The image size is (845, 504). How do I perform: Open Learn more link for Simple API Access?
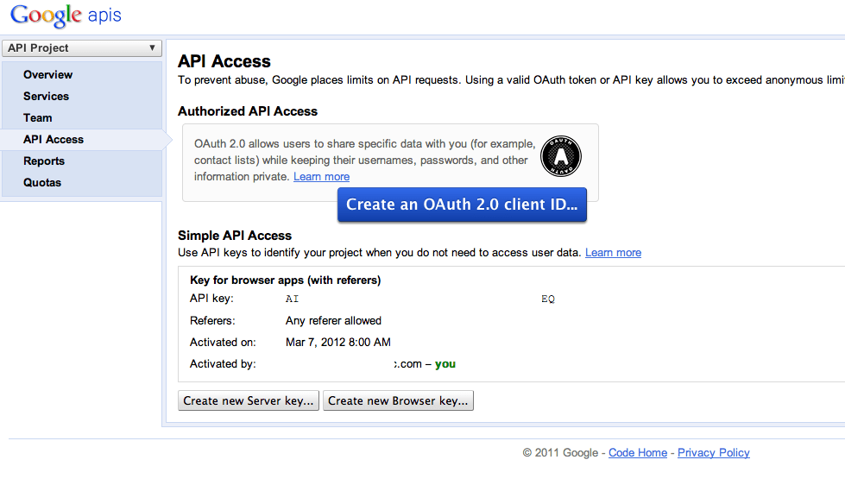613,253
